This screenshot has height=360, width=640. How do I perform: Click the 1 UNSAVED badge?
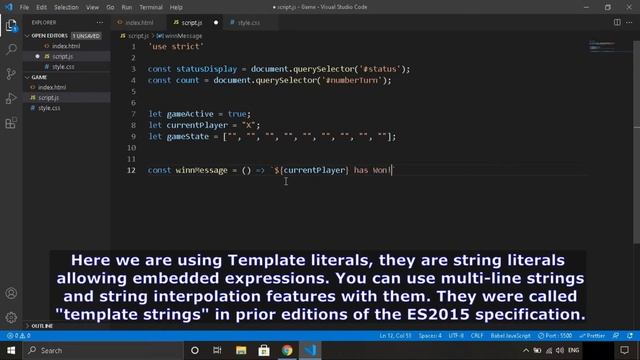86,36
